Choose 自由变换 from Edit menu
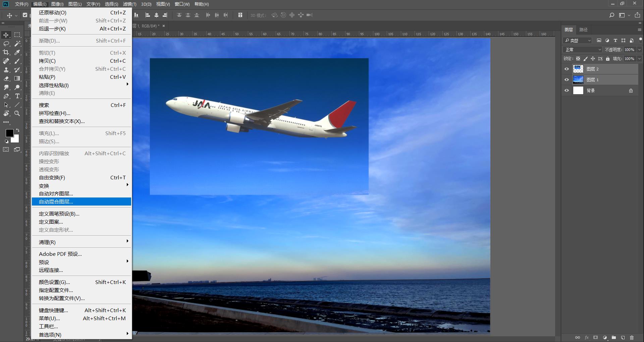The width and height of the screenshot is (644, 342). click(x=82, y=177)
